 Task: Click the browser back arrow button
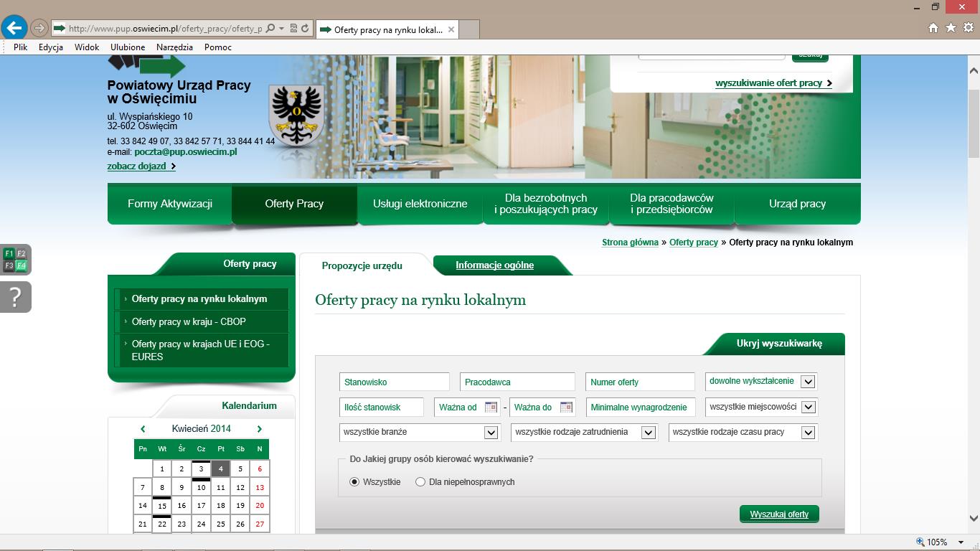14,28
